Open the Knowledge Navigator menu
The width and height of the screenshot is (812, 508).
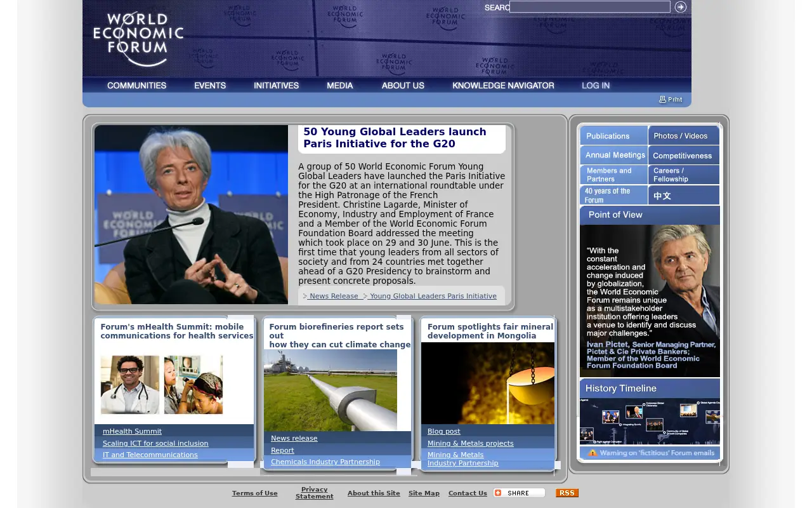click(x=503, y=86)
